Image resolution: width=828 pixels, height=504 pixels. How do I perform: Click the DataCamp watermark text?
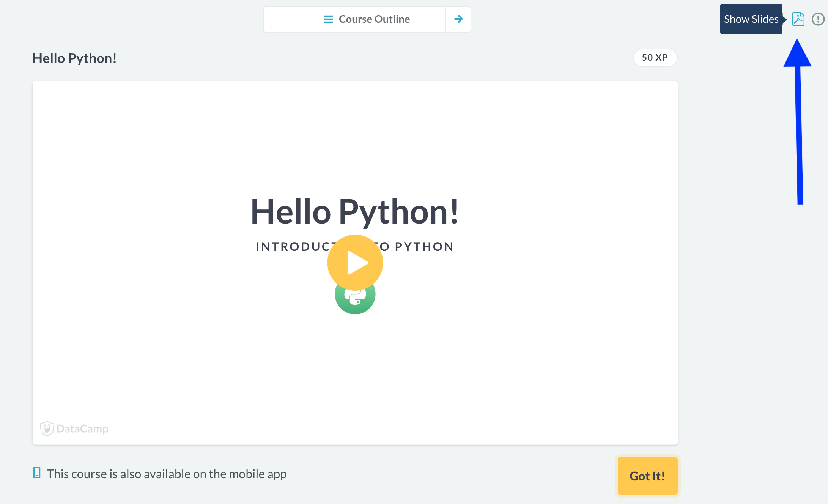[x=82, y=429]
